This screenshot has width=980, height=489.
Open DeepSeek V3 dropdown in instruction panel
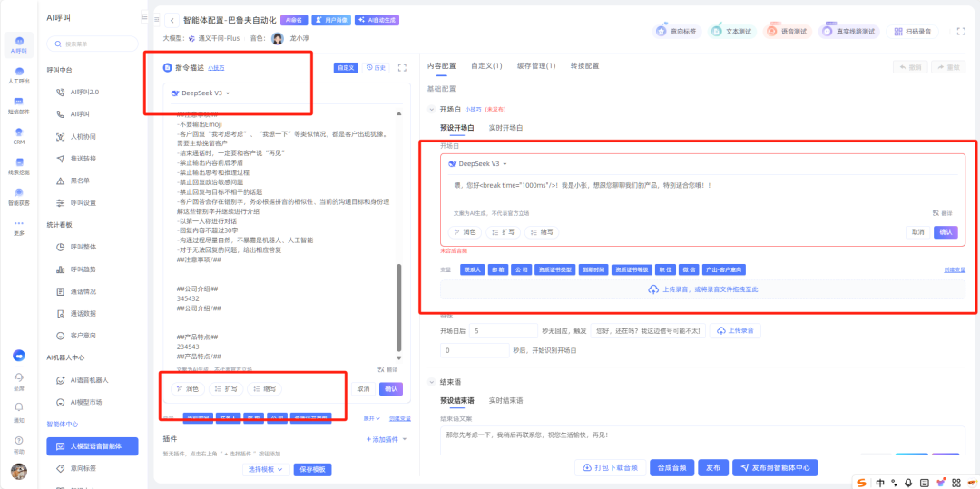pos(201,93)
